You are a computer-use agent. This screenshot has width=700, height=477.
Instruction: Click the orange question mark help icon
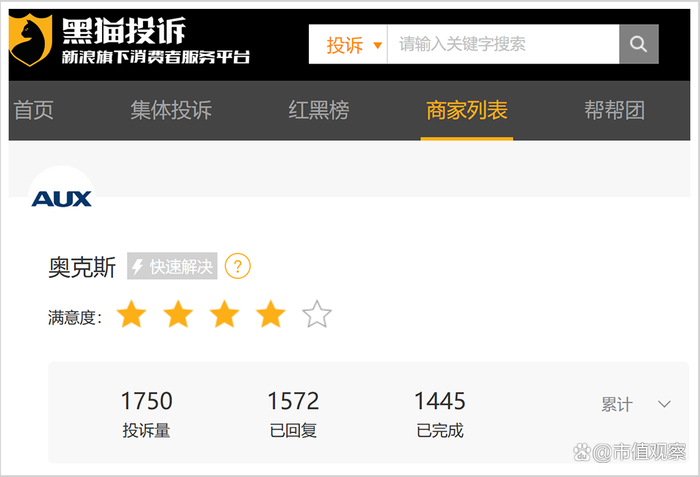[238, 266]
